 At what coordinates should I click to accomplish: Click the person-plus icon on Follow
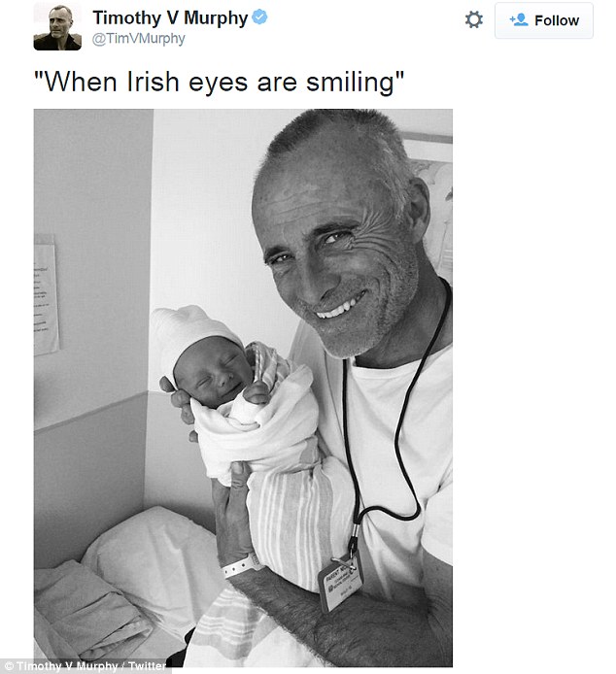(x=518, y=20)
